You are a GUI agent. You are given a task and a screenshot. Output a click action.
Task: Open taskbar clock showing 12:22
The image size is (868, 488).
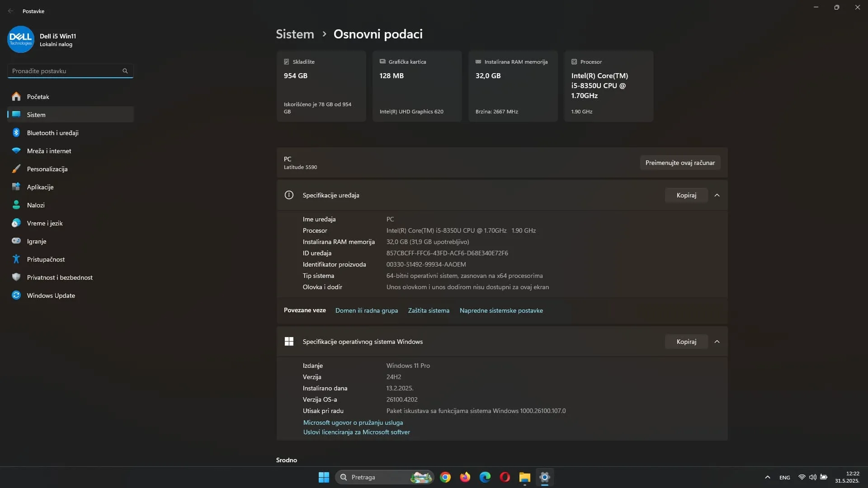[847, 477]
